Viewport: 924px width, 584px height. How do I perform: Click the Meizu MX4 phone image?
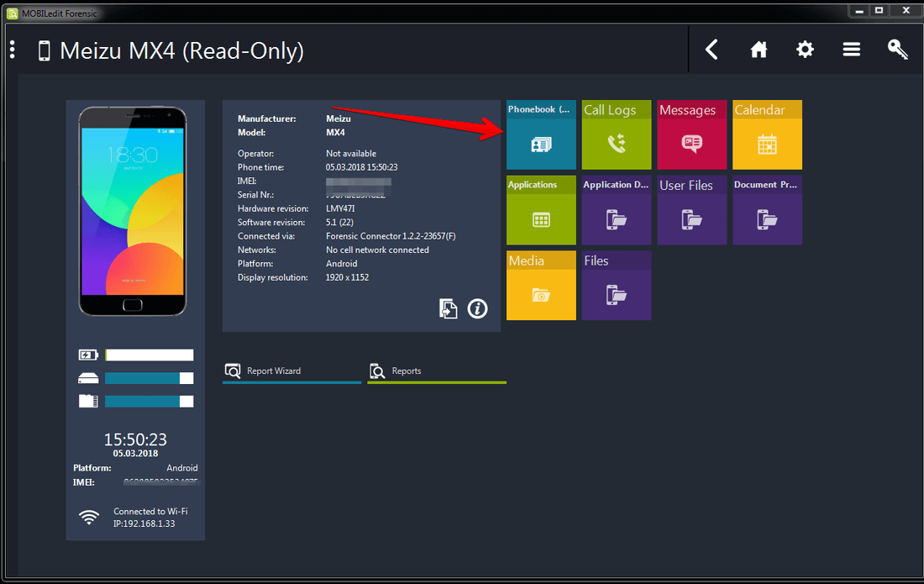point(133,211)
